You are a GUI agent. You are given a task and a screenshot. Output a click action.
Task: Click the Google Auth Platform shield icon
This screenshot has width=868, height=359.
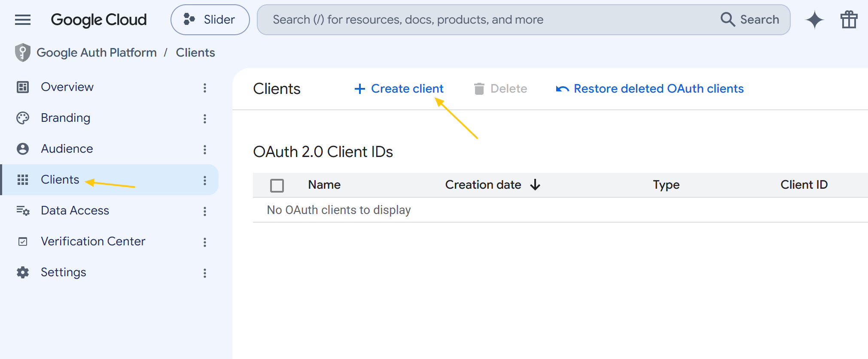pyautogui.click(x=23, y=53)
